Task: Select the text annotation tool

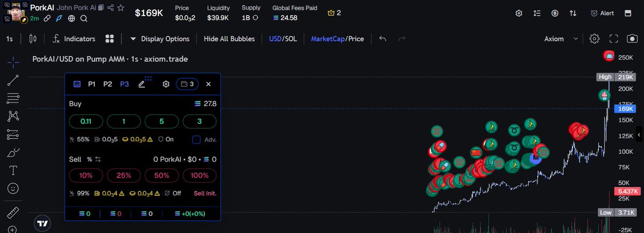Action: tap(13, 170)
